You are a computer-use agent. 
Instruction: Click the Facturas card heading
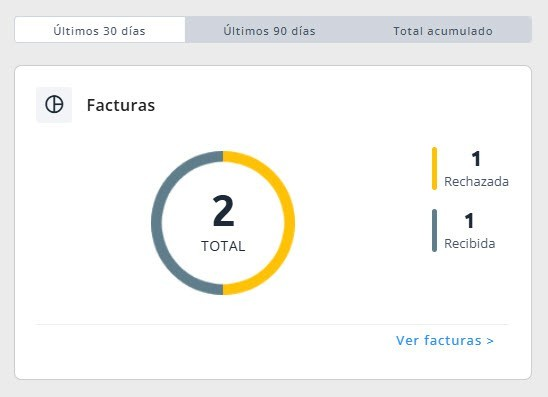[x=121, y=105]
